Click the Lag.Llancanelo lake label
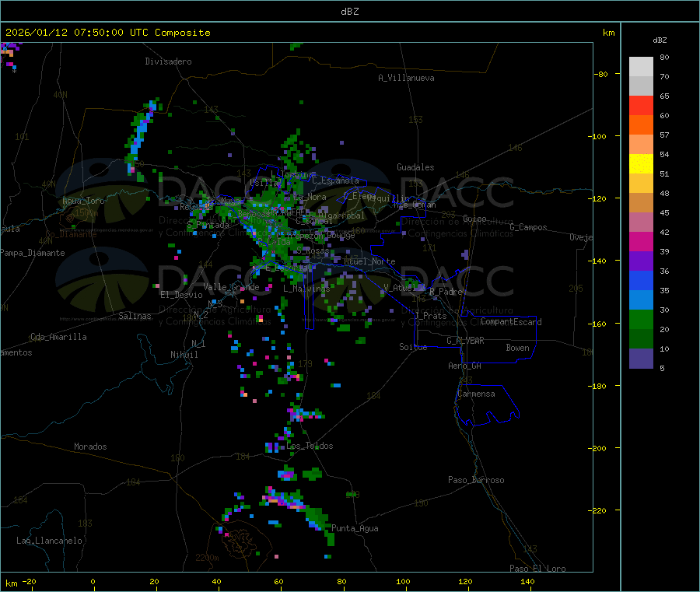The height and width of the screenshot is (592, 700). 49,541
